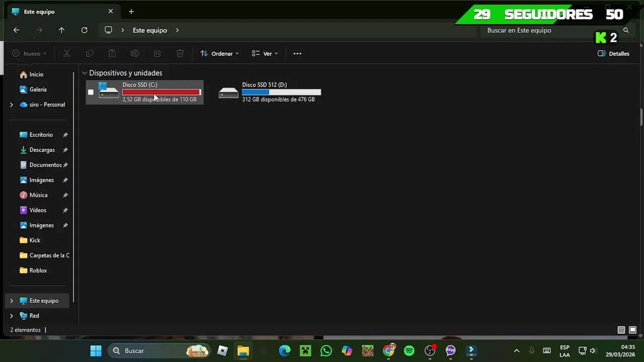Expand the Red tree node arrow
The height and width of the screenshot is (362, 644).
11,316
